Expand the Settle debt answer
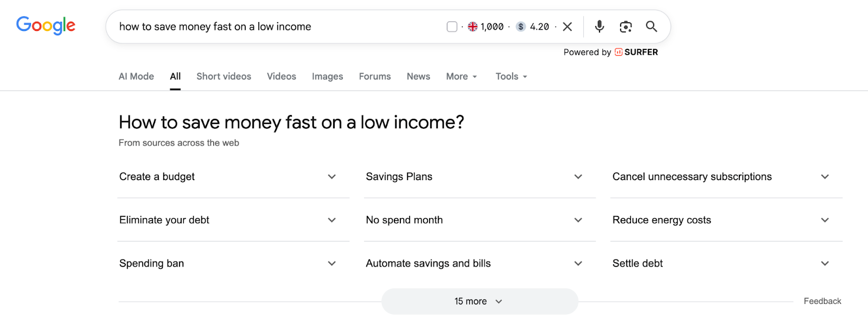The width and height of the screenshot is (868, 318). [825, 263]
